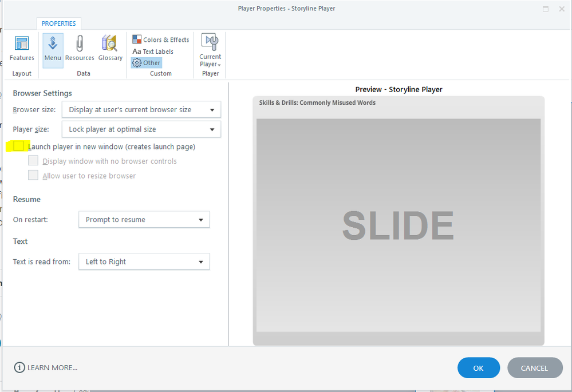Viewport: 572px width, 392px height.
Task: Click the Resume section heading
Action: (27, 199)
